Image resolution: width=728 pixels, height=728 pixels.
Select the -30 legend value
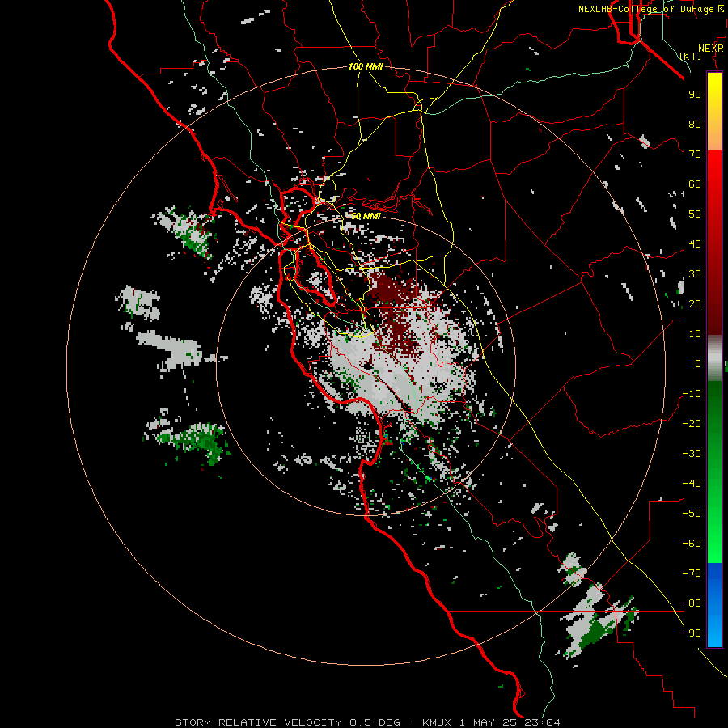click(692, 454)
